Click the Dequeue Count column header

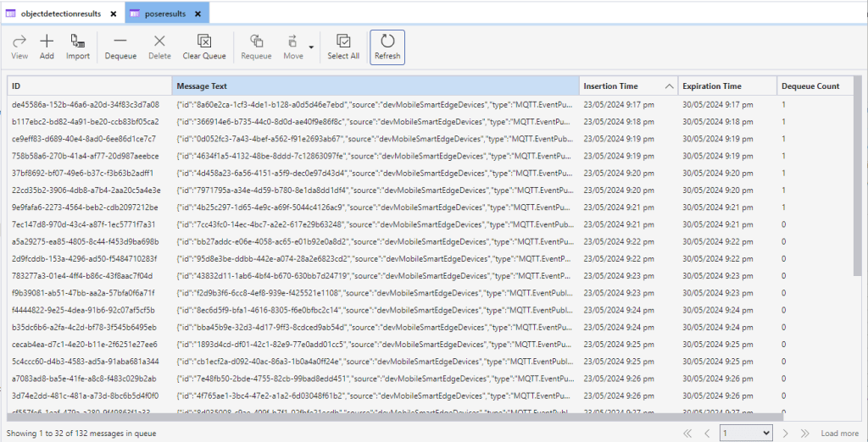point(811,86)
